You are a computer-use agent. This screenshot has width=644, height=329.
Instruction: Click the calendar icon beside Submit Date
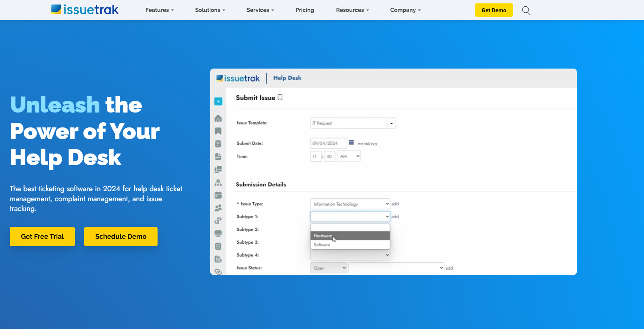351,143
